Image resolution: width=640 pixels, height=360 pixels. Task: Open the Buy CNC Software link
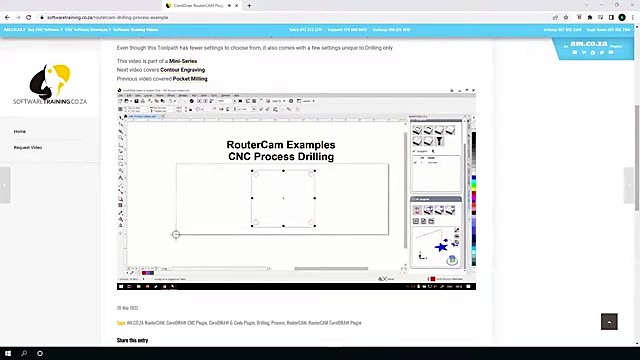tap(45, 30)
